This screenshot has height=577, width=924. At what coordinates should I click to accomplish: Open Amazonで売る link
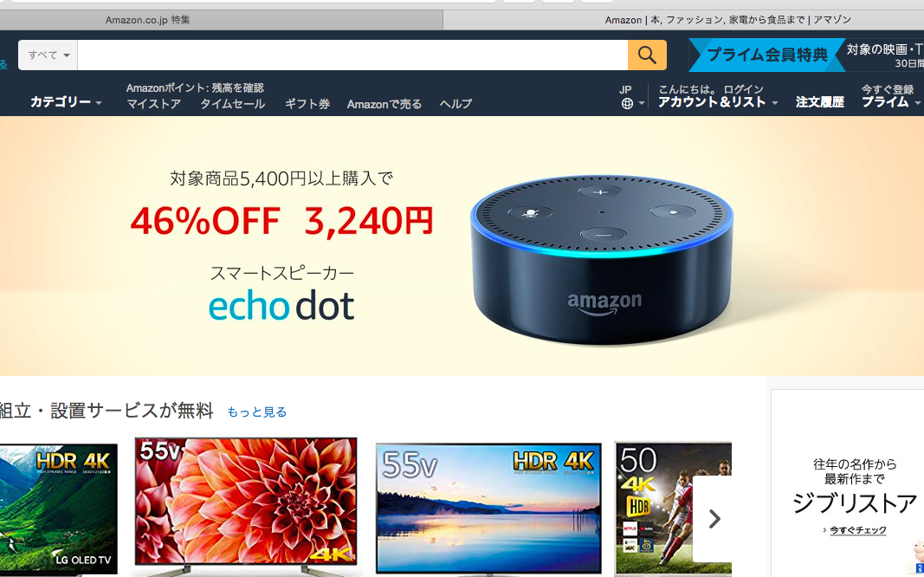(x=384, y=104)
